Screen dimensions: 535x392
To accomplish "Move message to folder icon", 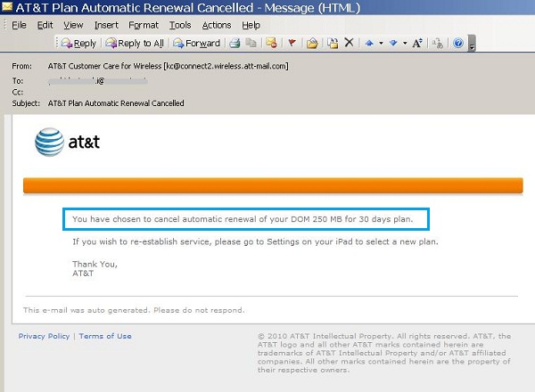I will [x=312, y=44].
